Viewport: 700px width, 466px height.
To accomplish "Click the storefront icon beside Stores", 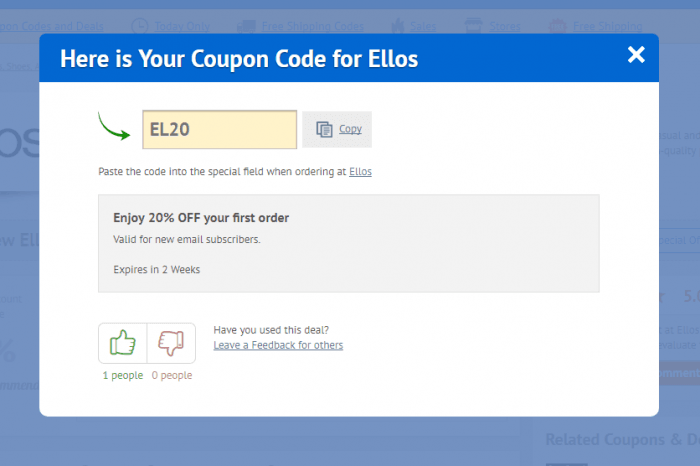I will coord(473,26).
